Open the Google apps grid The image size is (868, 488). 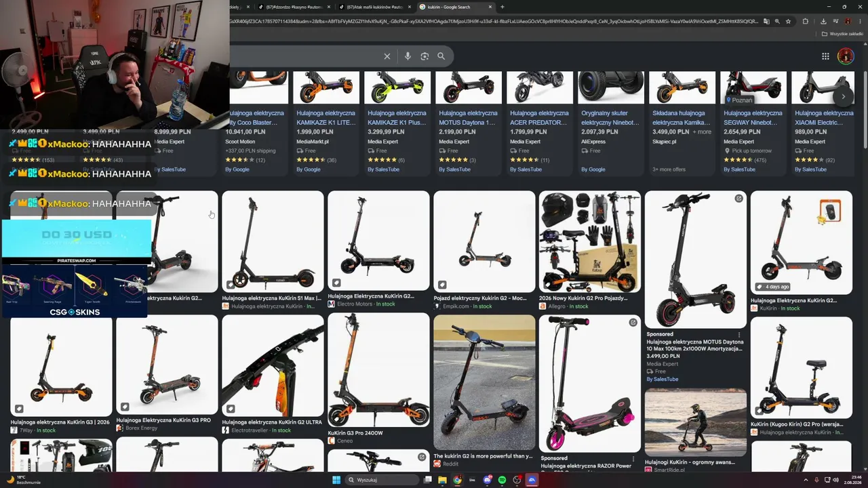point(825,56)
